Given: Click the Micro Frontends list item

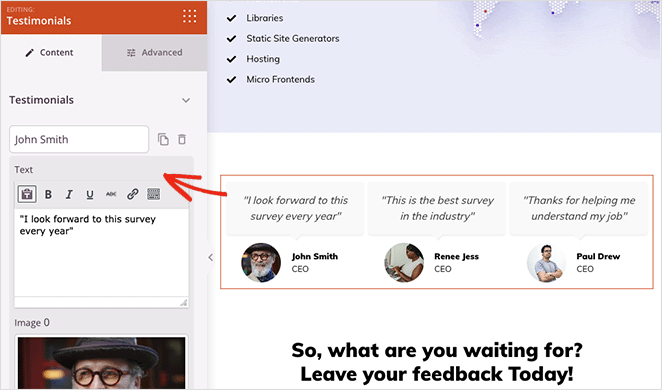Looking at the screenshot, I should [281, 79].
